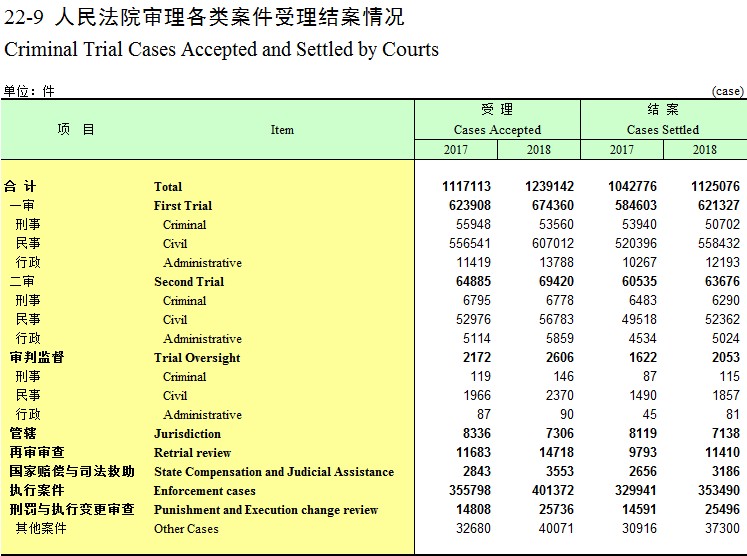Screen dimensions: 747x556
Task: Select Other Cases value 32680
Action: click(x=473, y=528)
